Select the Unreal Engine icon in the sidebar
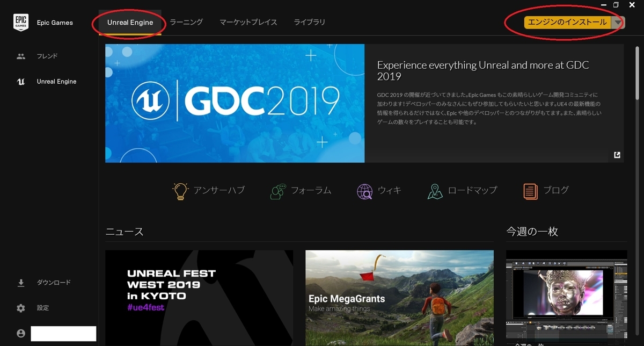 (x=20, y=81)
